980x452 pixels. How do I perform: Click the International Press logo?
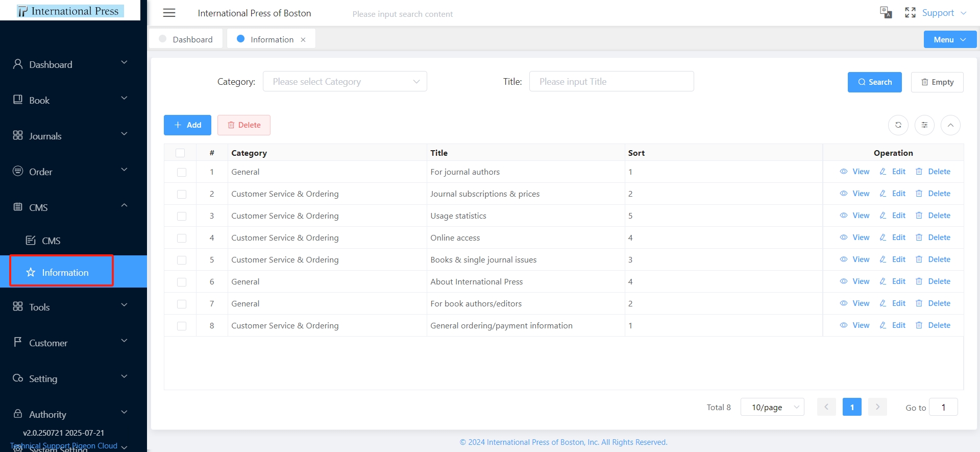pos(70,11)
